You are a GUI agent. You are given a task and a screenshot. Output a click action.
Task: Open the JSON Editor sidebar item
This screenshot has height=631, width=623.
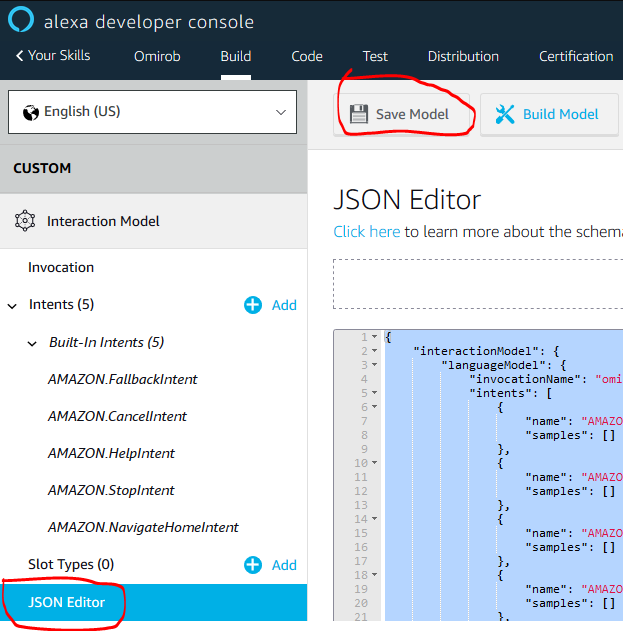point(153,602)
